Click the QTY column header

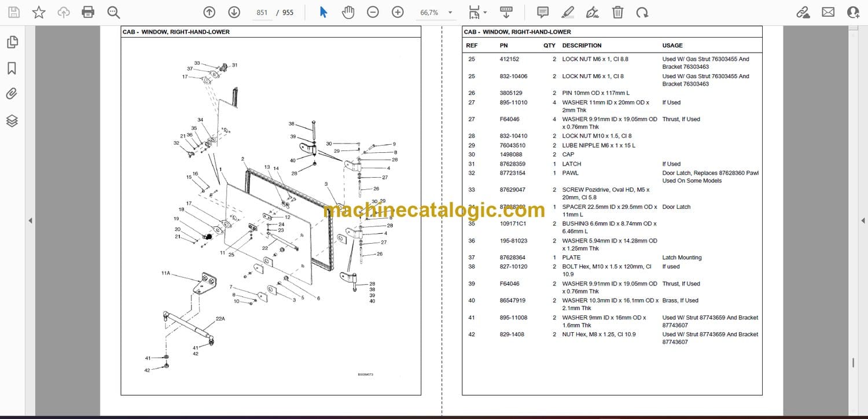(549, 45)
